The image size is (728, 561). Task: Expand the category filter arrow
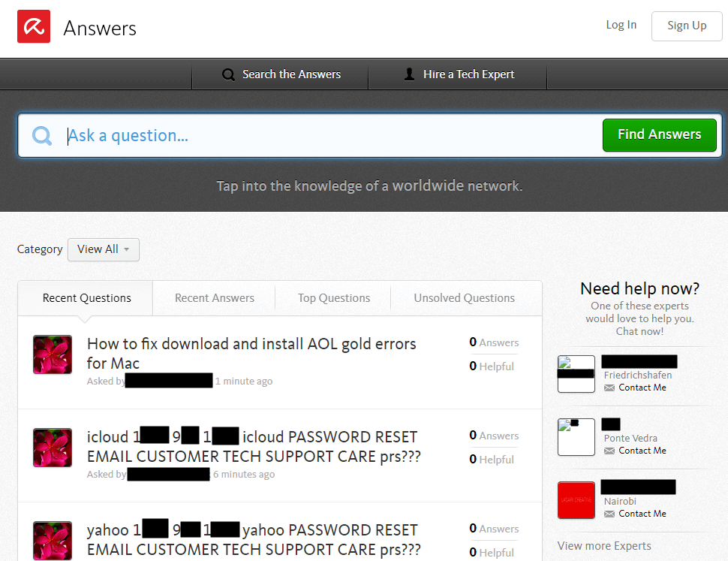coord(126,249)
